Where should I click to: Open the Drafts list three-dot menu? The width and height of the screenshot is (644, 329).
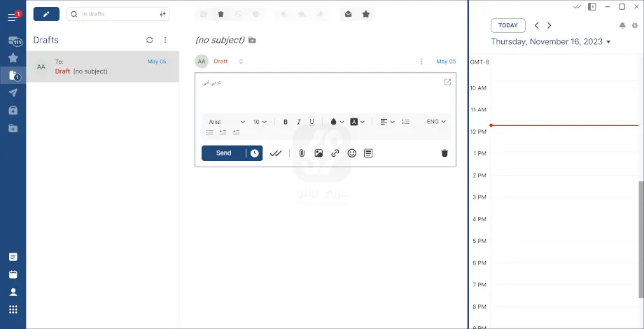click(x=165, y=40)
